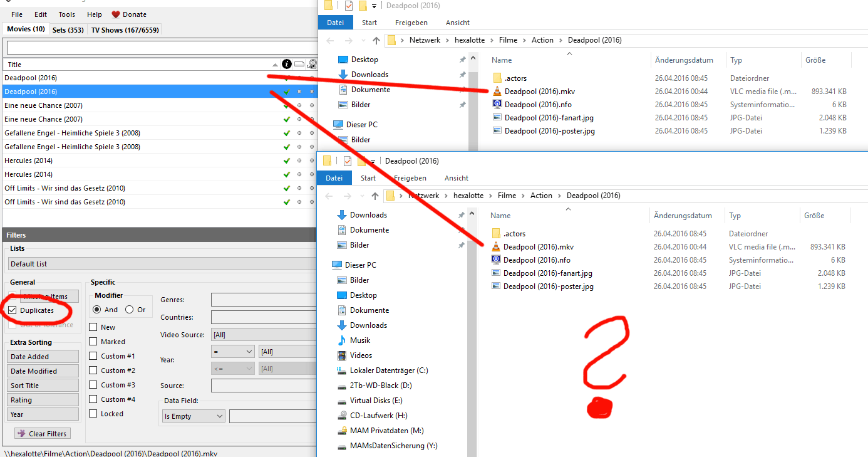The height and width of the screenshot is (457, 868).
Task: Open Datei tab in upper Explorer window
Action: coord(335,23)
